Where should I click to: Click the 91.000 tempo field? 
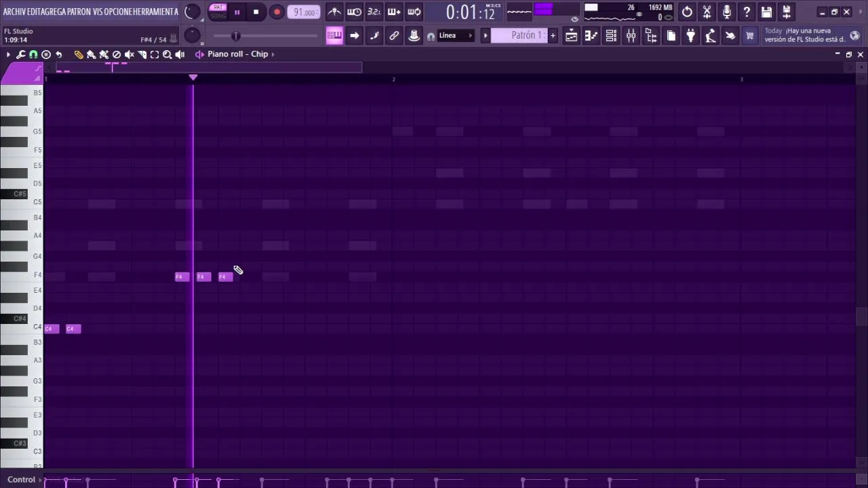pyautogui.click(x=304, y=12)
